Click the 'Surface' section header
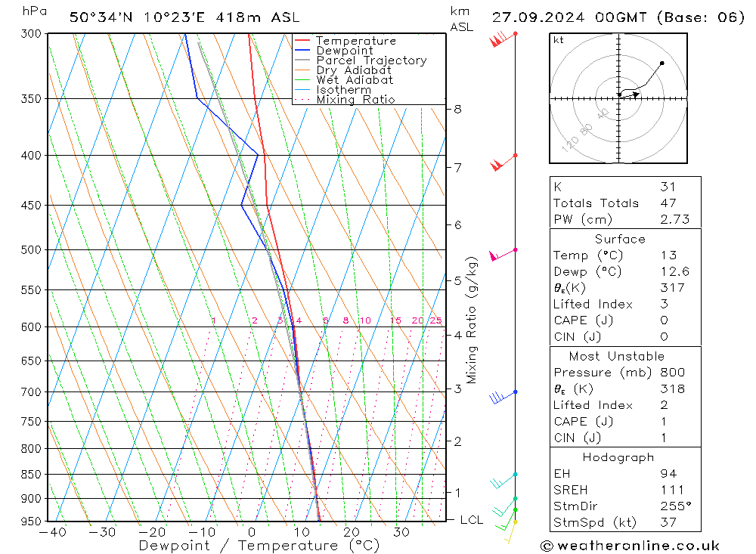Screen dimensions: 756x554 (x=620, y=239)
